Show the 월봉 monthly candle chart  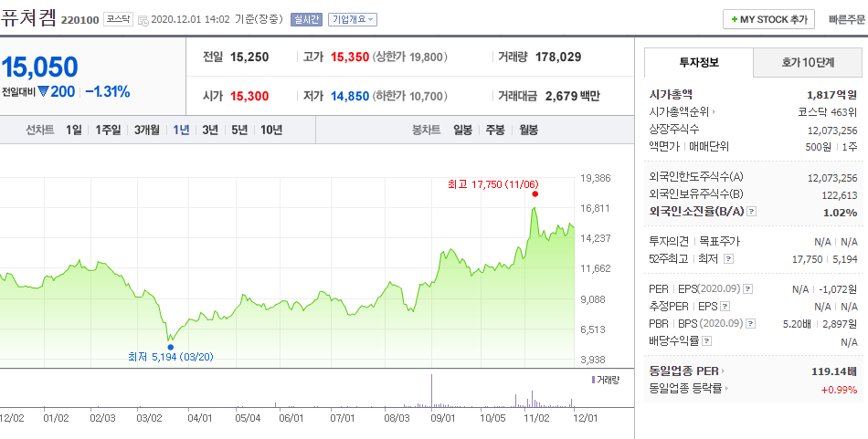(529, 130)
